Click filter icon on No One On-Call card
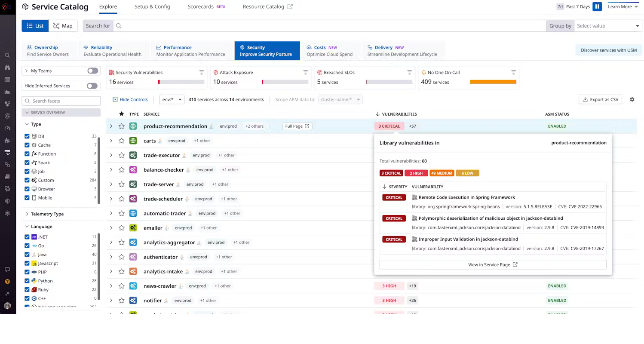 [513, 72]
